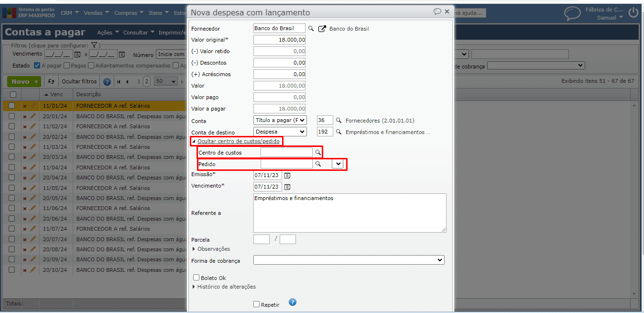
Task: Go to page 2 of results
Action: [x=146, y=81]
